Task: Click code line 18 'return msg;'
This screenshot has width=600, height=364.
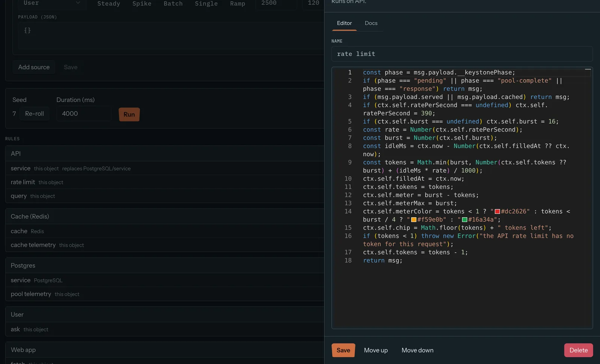Action: (382, 260)
